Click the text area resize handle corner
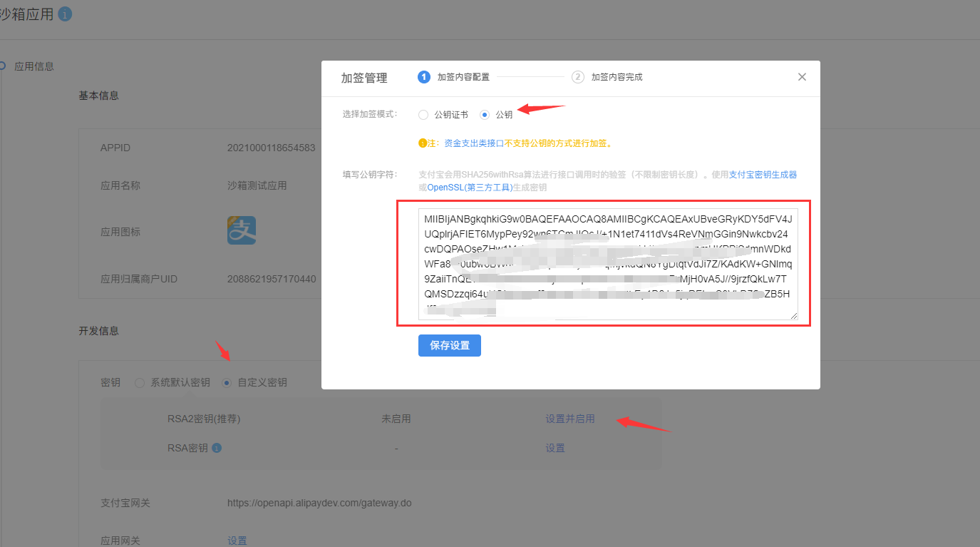Viewport: 980px width, 547px height. pos(793,315)
